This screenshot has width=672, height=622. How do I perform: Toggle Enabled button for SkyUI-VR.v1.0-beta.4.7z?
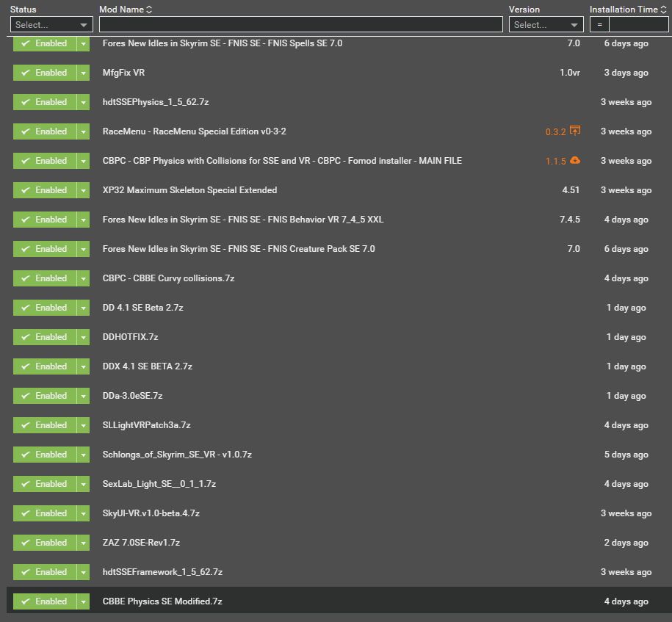(45, 513)
